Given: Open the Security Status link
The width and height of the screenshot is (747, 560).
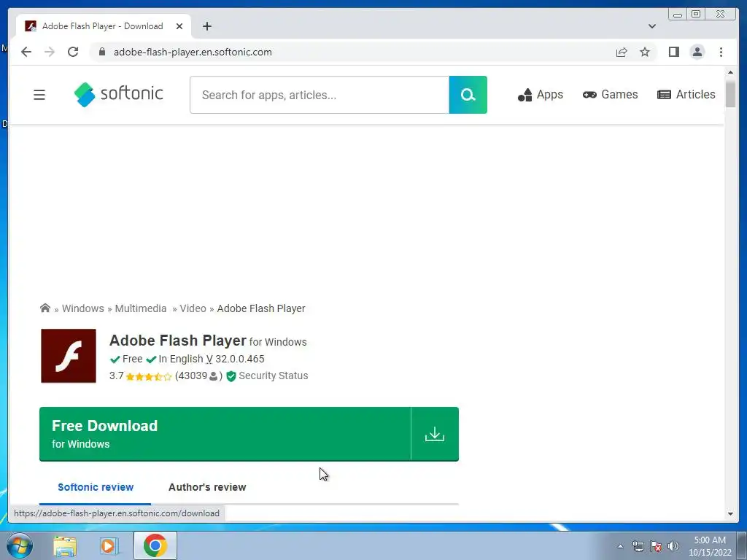Looking at the screenshot, I should point(273,376).
